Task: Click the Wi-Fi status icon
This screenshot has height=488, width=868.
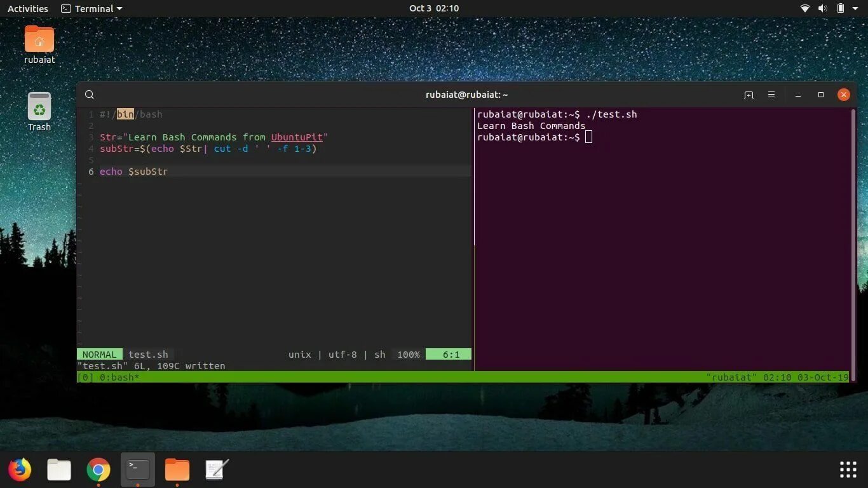Action: point(805,8)
